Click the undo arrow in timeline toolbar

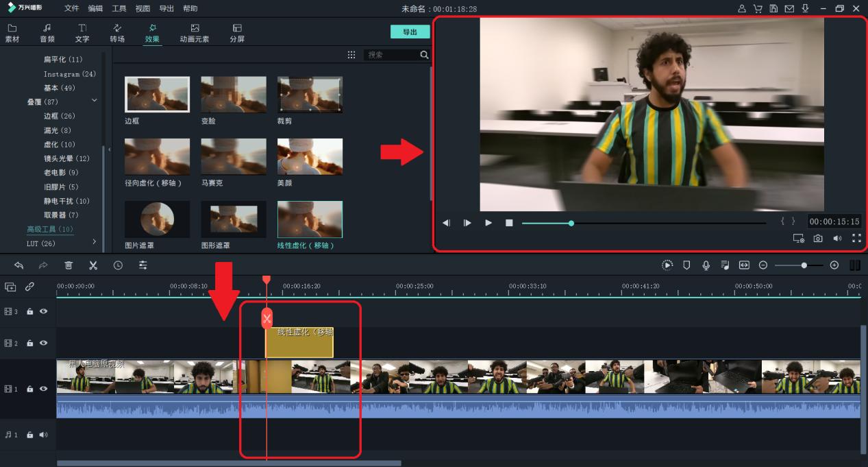click(18, 265)
